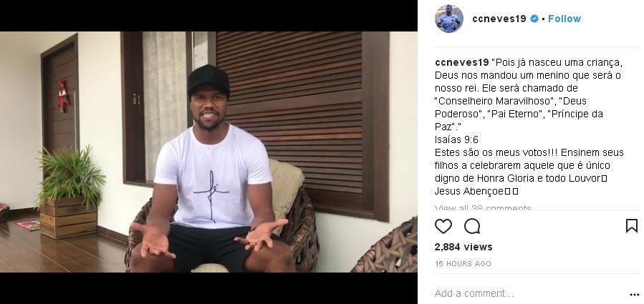Viewport: 644px width, 304px height.
Task: Open comments via the speech bubble icon
Action: 472,226
